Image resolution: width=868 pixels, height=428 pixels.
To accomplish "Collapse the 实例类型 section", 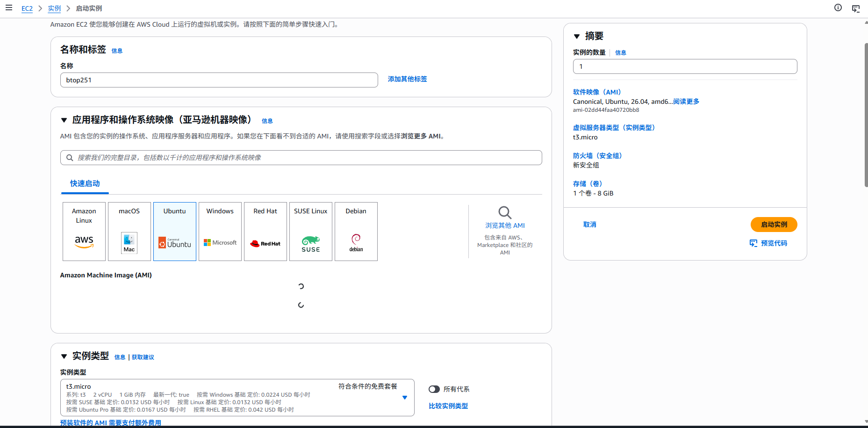I will coord(64,356).
